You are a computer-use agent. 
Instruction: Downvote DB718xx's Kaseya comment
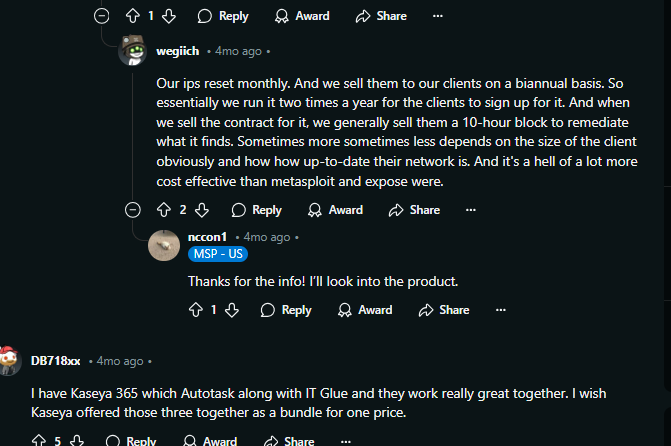coord(77,440)
